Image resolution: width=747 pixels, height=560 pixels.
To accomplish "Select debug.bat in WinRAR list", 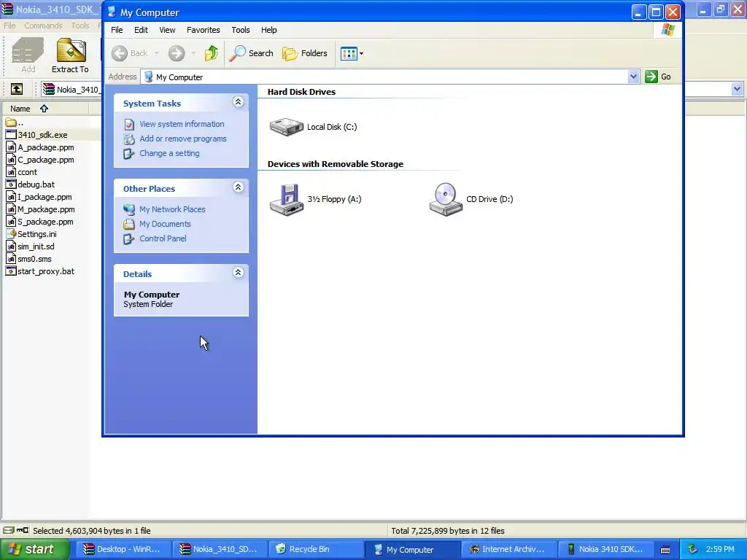I will 30,184.
